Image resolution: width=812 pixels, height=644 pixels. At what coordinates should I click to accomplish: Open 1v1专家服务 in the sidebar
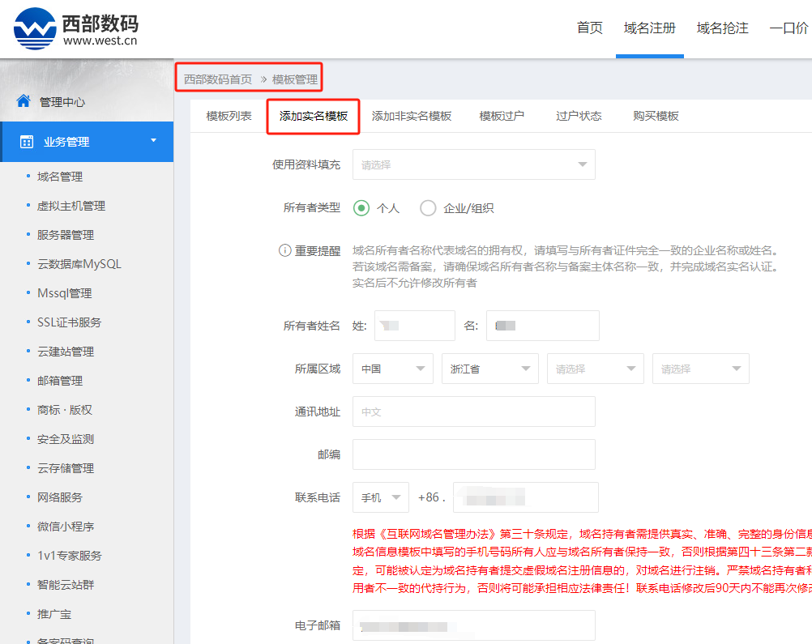point(70,556)
